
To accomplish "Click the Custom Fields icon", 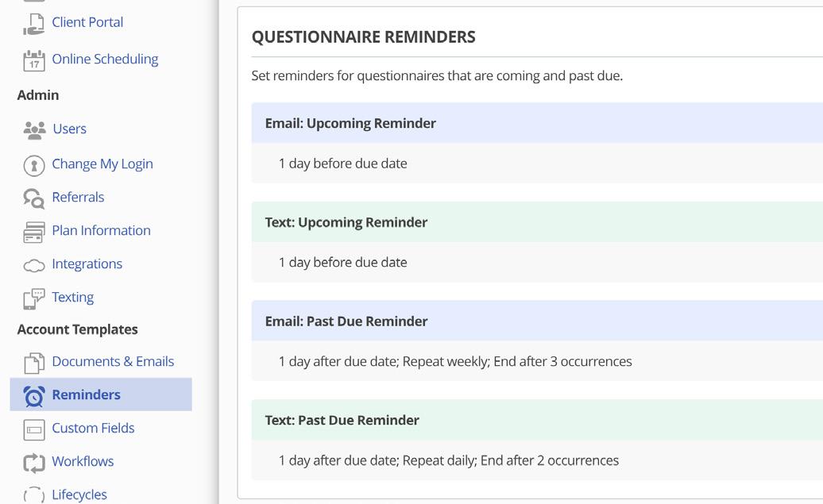I will point(33,429).
